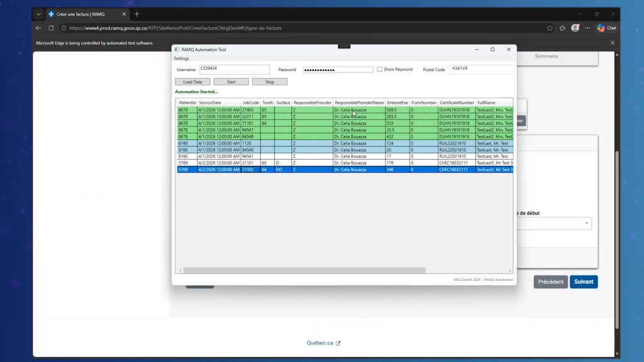Click the EnteredFee column header
This screenshot has height=362, width=644.
click(397, 102)
